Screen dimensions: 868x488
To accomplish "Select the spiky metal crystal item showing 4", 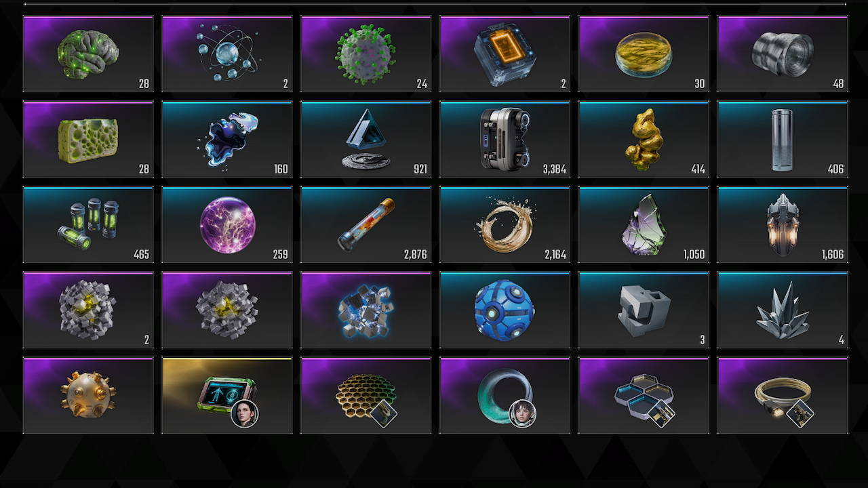I will click(x=783, y=310).
